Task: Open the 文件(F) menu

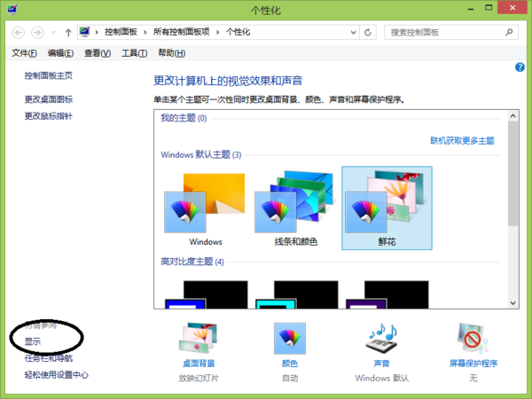Action: pyautogui.click(x=24, y=53)
